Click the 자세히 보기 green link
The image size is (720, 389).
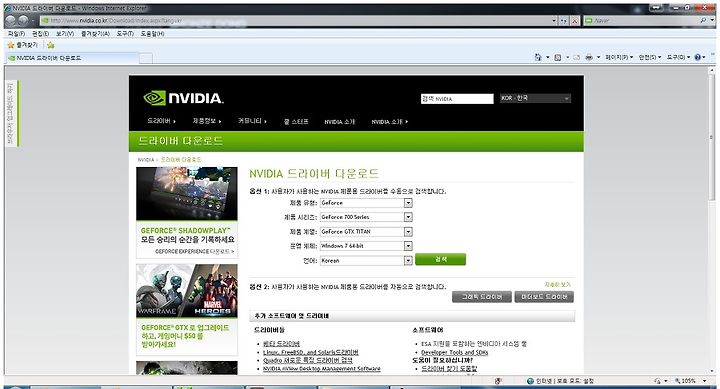[x=557, y=285]
